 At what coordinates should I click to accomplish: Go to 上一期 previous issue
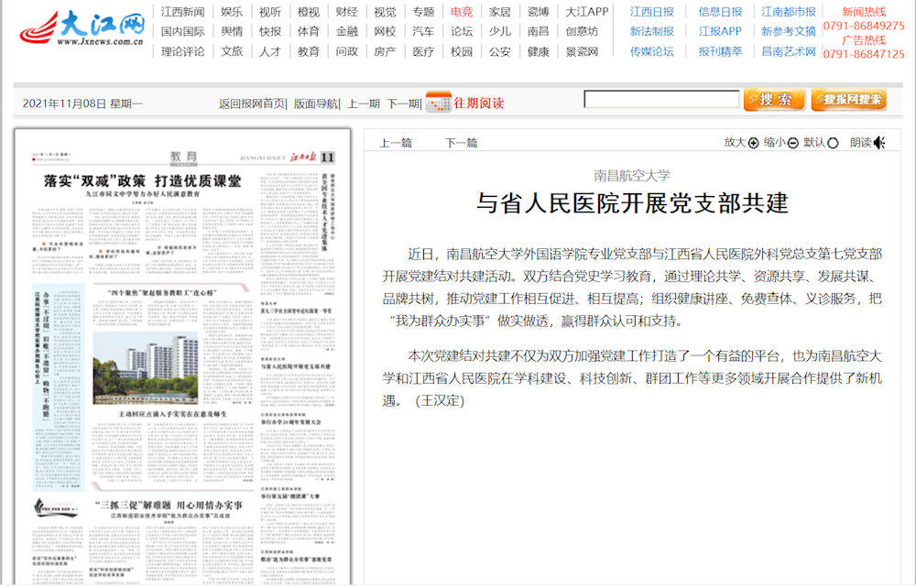364,103
